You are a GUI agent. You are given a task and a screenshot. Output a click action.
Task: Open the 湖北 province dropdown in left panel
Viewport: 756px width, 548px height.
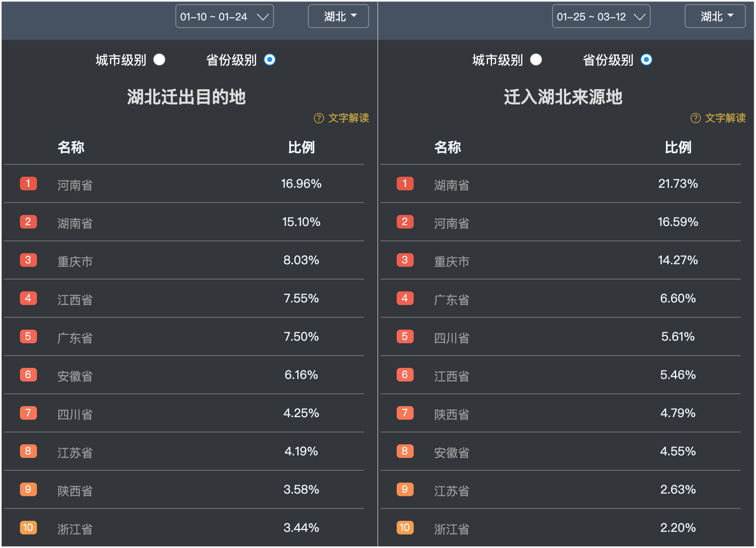[x=338, y=17]
